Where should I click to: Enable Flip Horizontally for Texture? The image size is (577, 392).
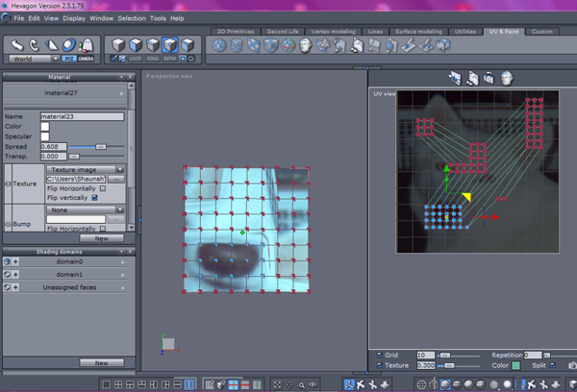point(103,188)
